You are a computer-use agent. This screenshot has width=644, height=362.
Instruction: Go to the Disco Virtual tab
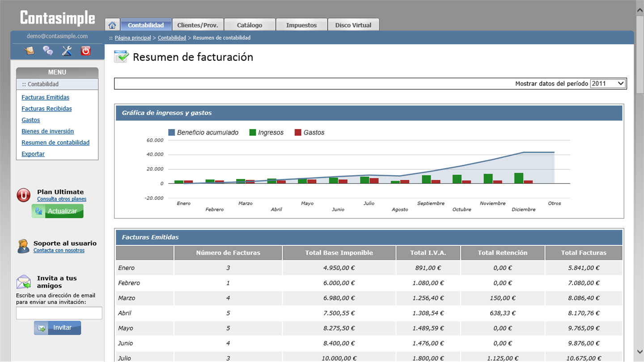point(353,25)
